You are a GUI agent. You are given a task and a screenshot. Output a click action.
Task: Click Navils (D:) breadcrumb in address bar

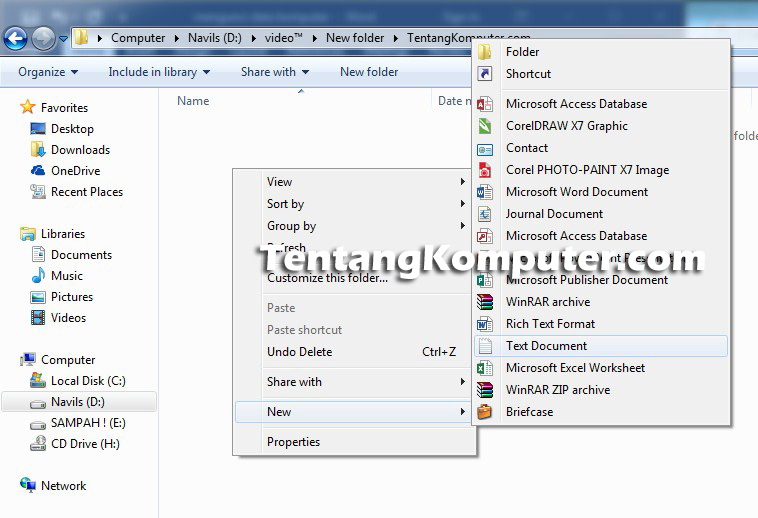[215, 38]
